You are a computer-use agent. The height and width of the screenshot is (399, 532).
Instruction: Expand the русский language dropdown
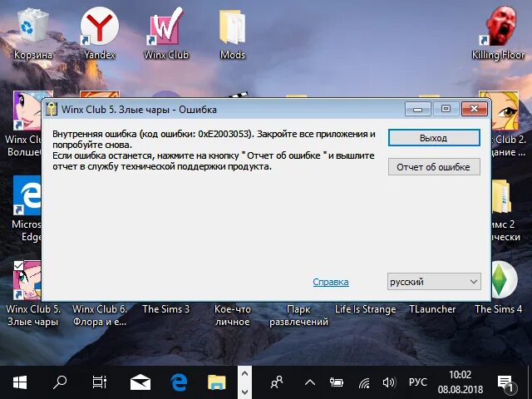click(434, 282)
